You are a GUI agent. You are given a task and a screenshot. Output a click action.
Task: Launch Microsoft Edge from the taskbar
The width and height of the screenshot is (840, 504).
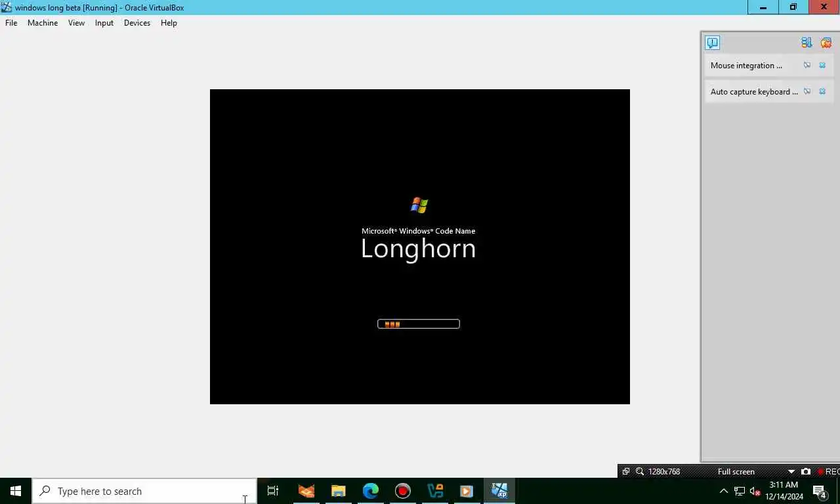point(370,491)
